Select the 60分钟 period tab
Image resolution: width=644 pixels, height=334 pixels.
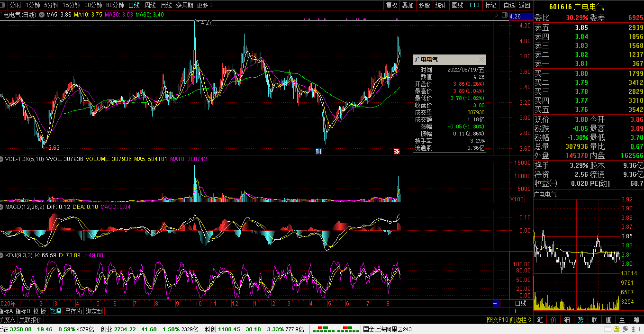(115, 5)
